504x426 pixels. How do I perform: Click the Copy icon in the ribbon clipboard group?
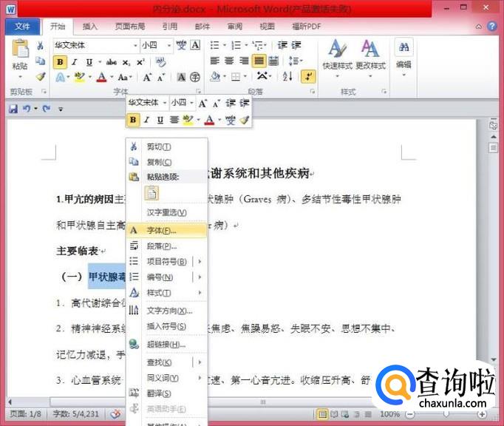click(40, 61)
